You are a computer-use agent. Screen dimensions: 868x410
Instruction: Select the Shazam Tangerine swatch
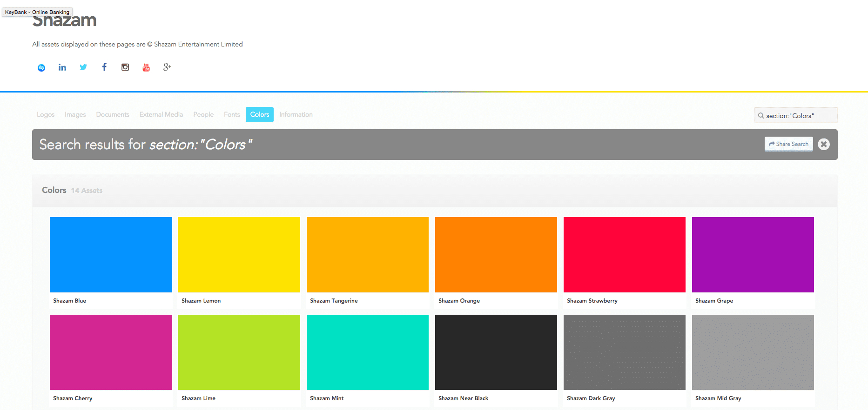[368, 255]
